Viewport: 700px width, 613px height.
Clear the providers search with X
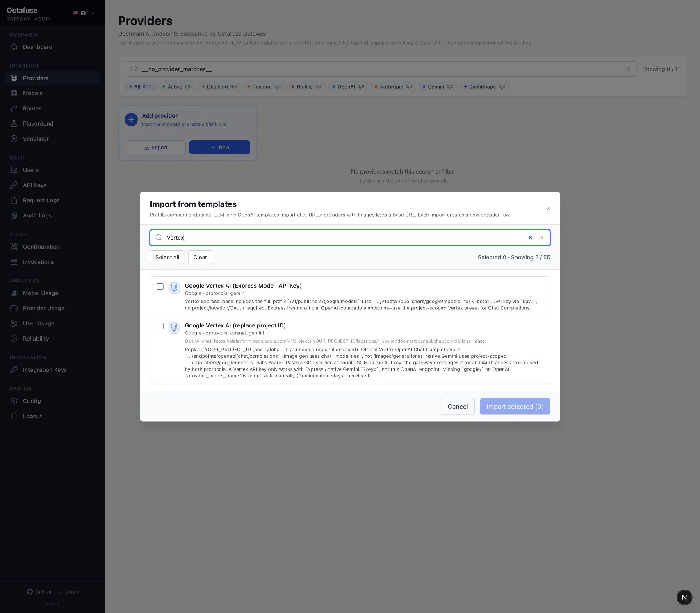point(628,69)
